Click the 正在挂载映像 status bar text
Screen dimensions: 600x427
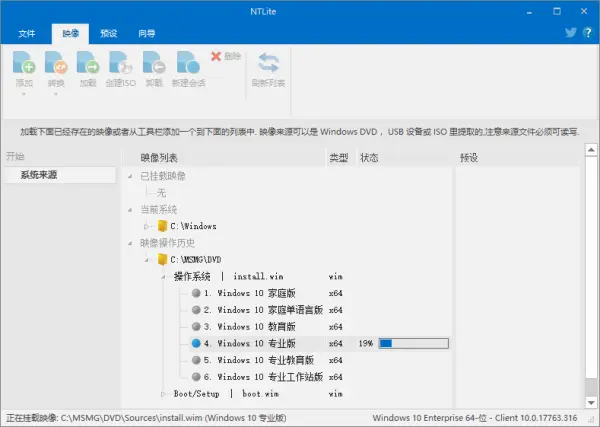[x=146, y=418]
